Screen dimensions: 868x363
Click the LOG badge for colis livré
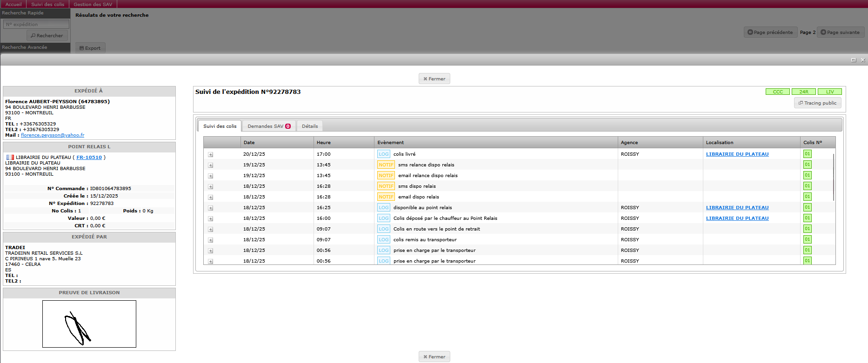(x=383, y=154)
